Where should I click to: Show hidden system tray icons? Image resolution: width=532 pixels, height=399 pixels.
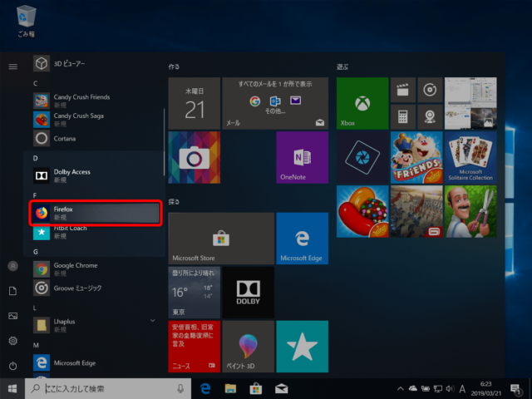401,389
